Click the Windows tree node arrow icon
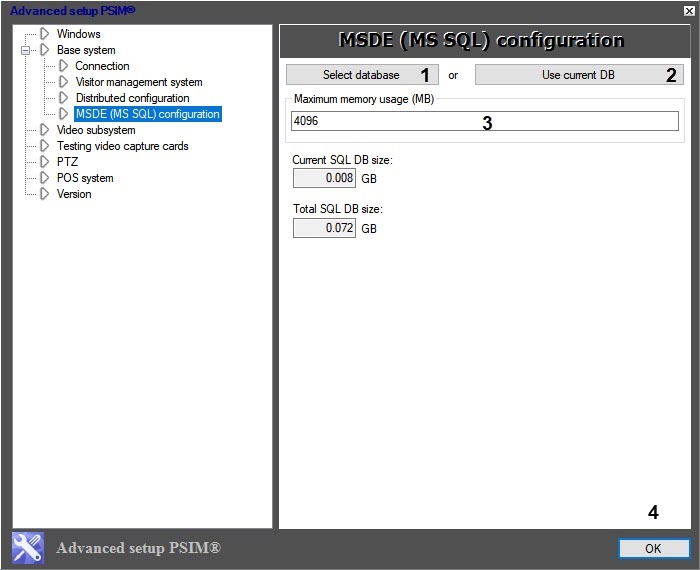Image resolution: width=700 pixels, height=570 pixels. click(x=45, y=33)
